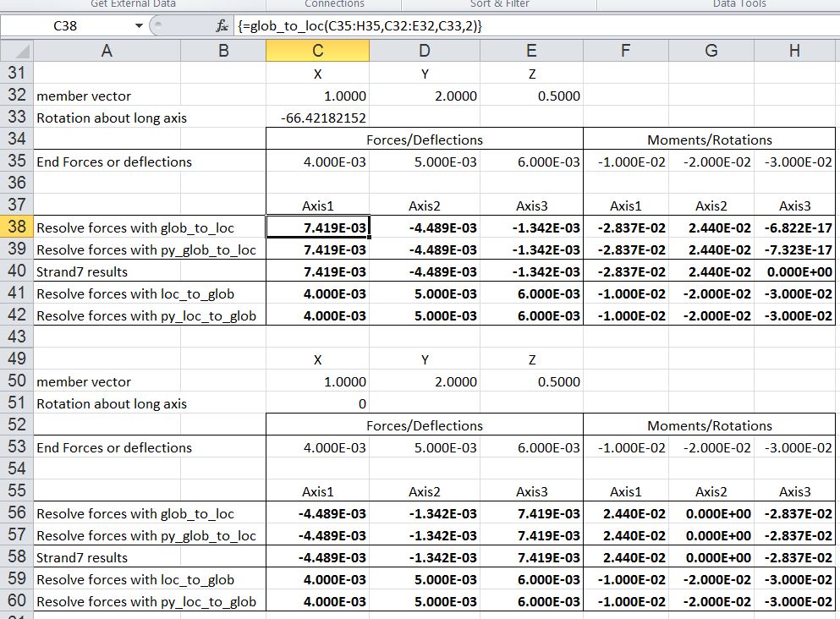Click row header 43 above hidden rows
This screenshot has width=840, height=619.
tap(16, 337)
